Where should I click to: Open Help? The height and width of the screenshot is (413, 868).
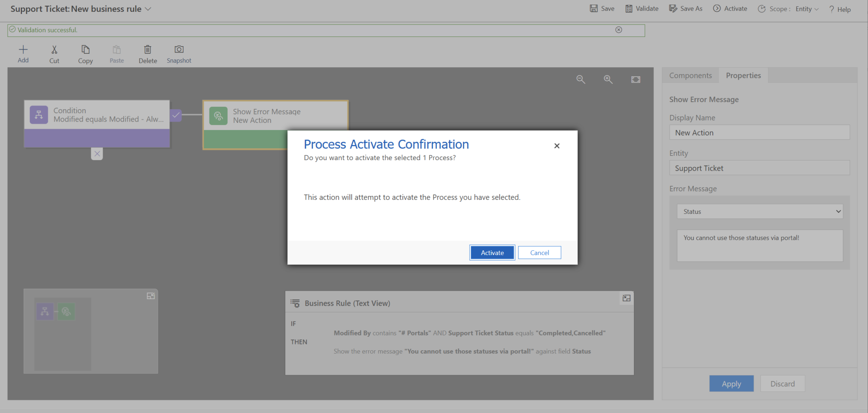[839, 9]
